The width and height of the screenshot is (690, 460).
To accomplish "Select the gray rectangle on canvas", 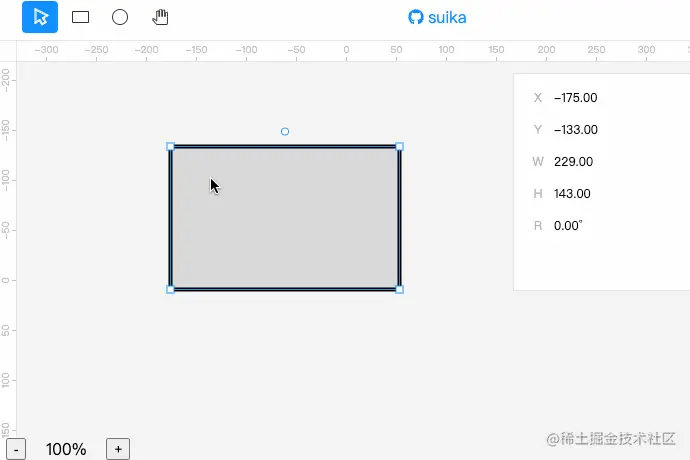I will [285, 218].
